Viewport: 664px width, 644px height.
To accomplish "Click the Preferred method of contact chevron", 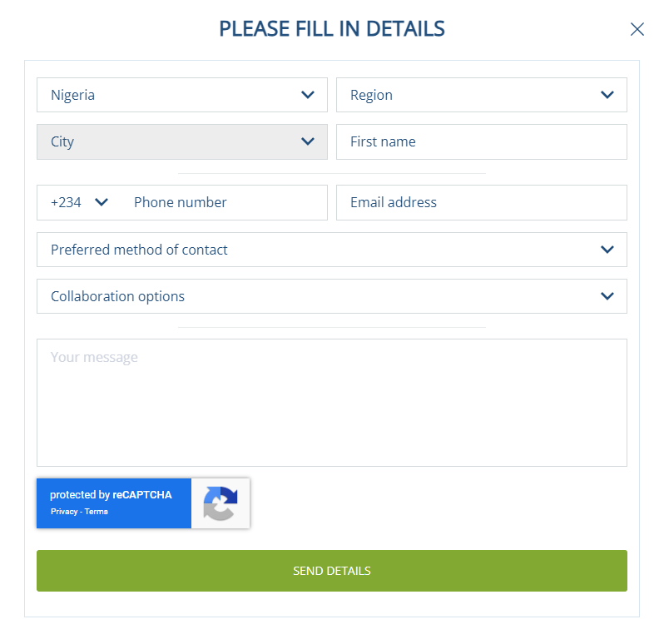I will click(607, 250).
